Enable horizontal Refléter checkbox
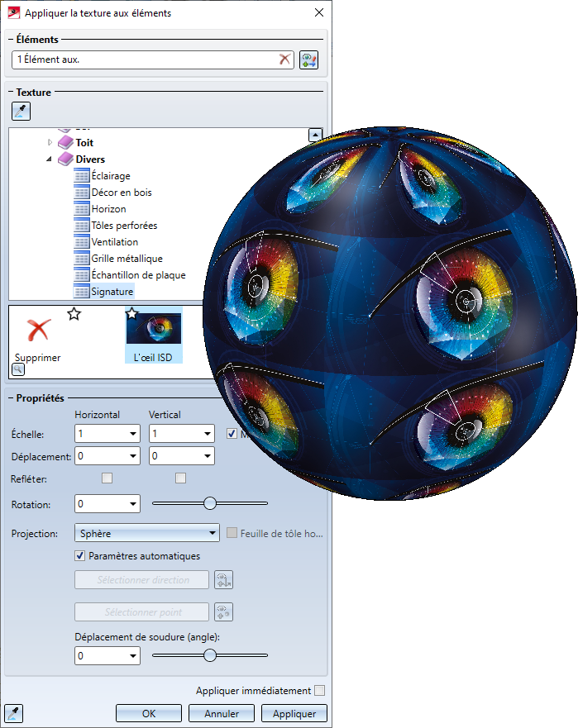Screen dimensions: 578x728 coord(107,478)
